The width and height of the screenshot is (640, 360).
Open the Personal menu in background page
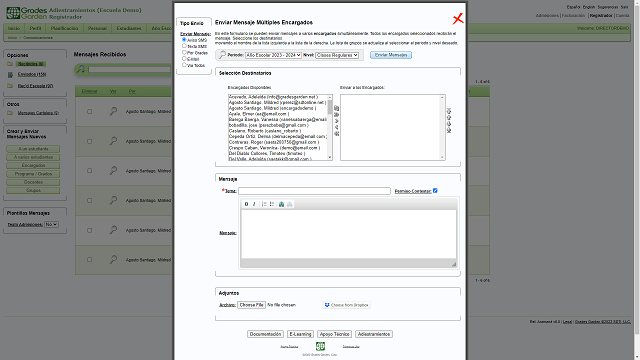coord(97,28)
